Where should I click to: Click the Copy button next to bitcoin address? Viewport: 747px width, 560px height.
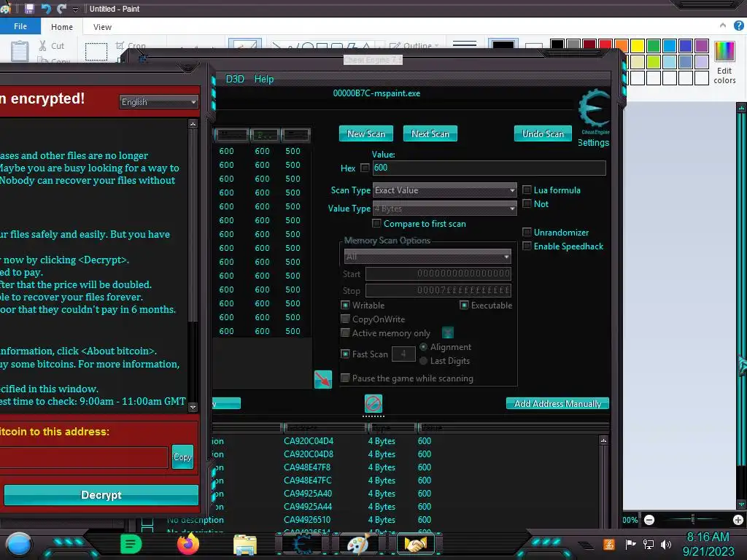(182, 457)
